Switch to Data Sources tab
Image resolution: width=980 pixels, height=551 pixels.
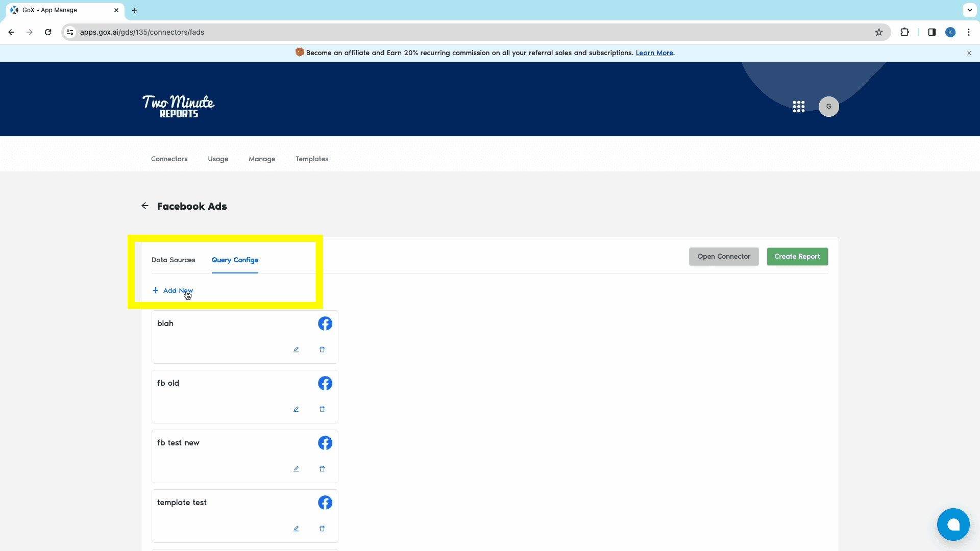[x=173, y=260]
